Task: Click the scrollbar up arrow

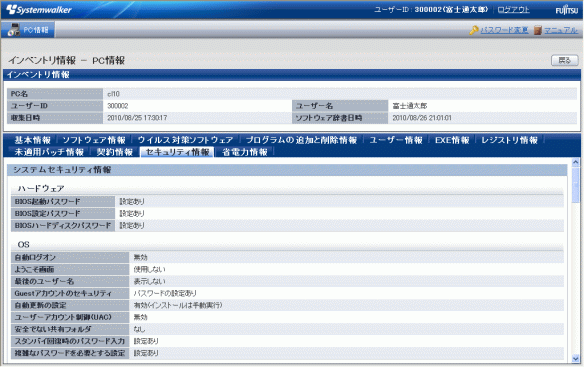Action: pyautogui.click(x=575, y=162)
